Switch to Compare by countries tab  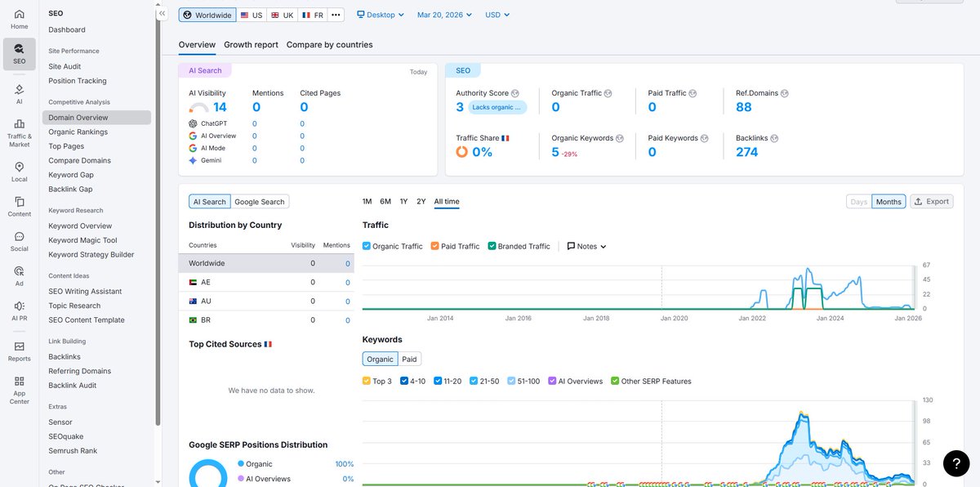329,45
